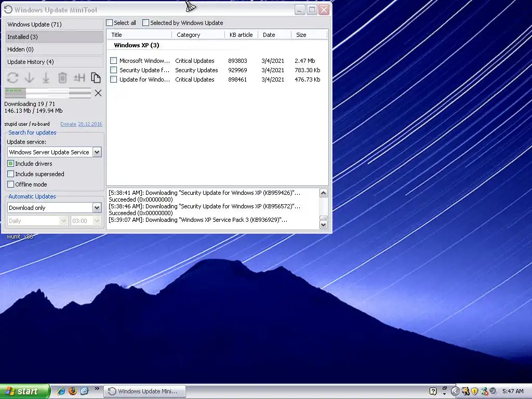Sort by KB article column header

tap(242, 35)
